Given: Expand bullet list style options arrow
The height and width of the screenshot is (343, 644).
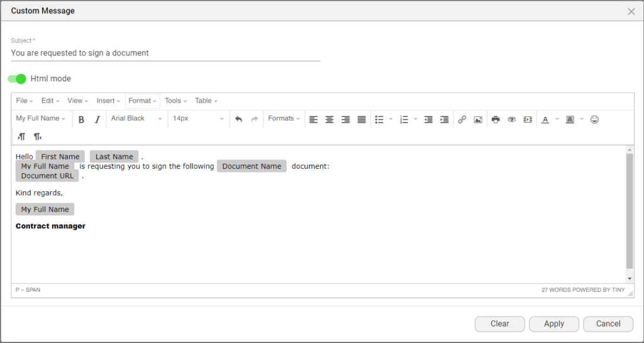Looking at the screenshot, I should 391,120.
